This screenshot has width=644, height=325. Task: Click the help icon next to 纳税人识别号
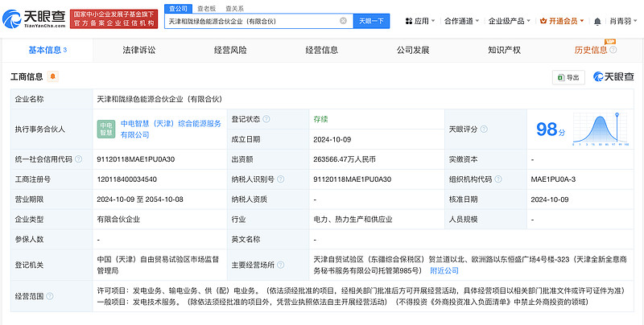(280, 179)
